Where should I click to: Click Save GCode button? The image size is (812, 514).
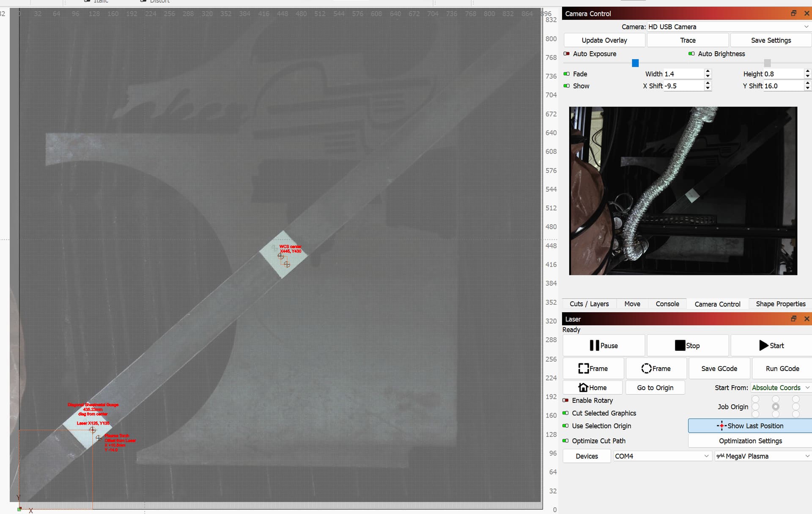point(719,368)
